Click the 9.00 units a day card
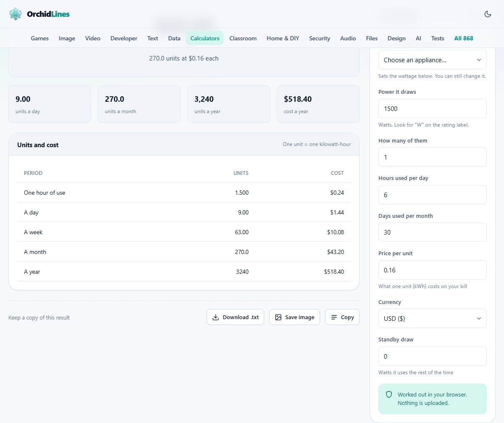Viewport: 504px width, 423px height. pos(50,104)
